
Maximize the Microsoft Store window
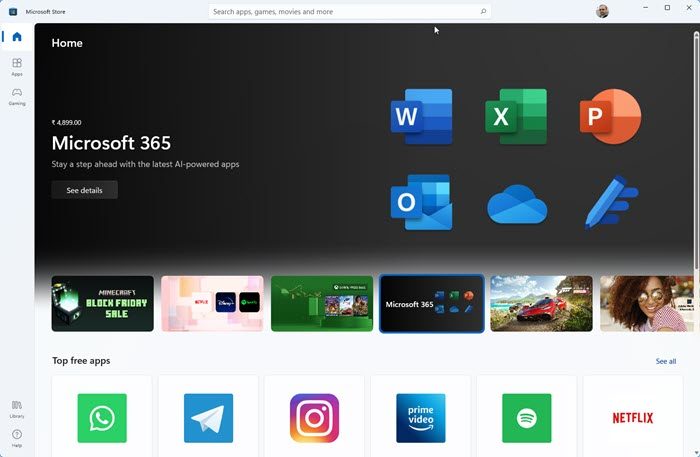667,8
